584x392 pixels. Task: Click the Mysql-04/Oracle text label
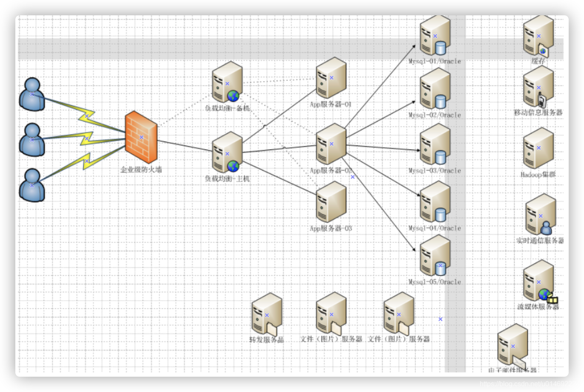pos(435,228)
